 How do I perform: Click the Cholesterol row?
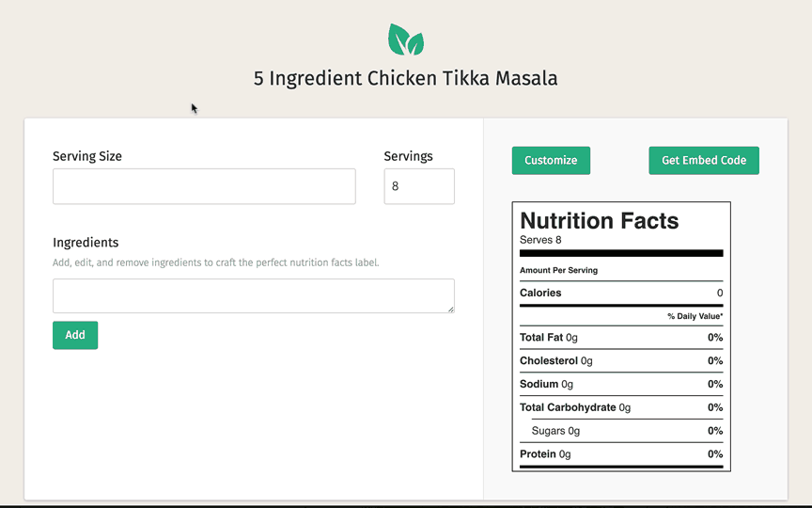point(621,360)
